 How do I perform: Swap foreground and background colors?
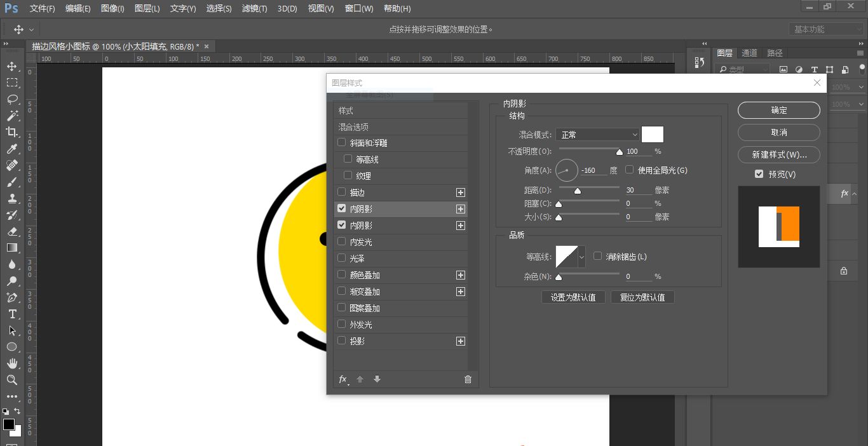[x=18, y=412]
